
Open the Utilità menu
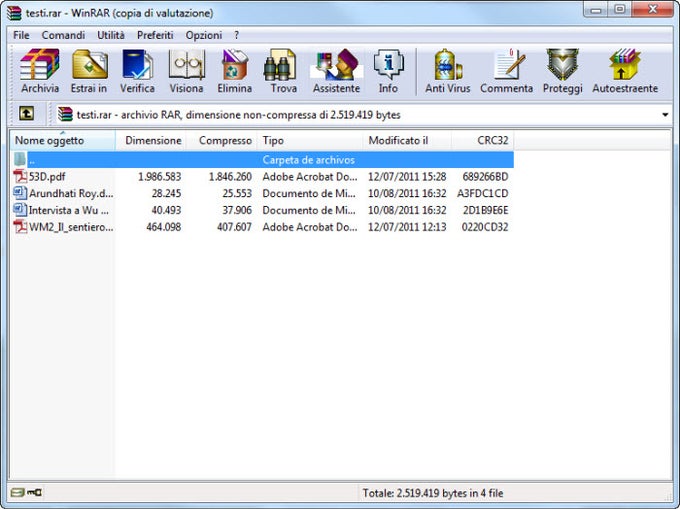point(111,35)
